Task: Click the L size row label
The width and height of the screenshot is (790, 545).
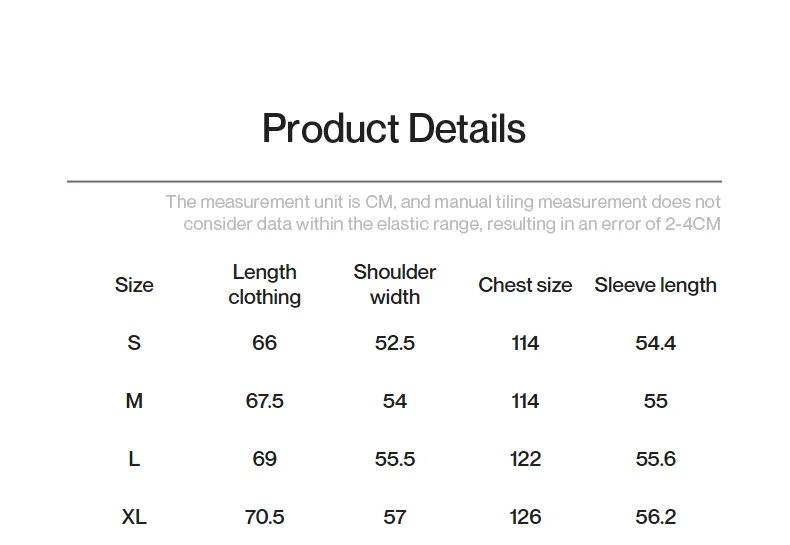Action: (x=134, y=459)
